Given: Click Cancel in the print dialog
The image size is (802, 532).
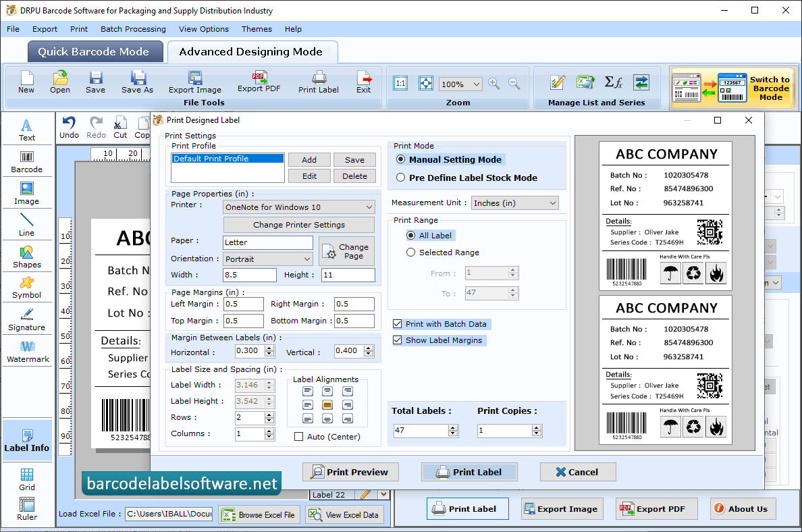Looking at the screenshot, I should coord(577,472).
